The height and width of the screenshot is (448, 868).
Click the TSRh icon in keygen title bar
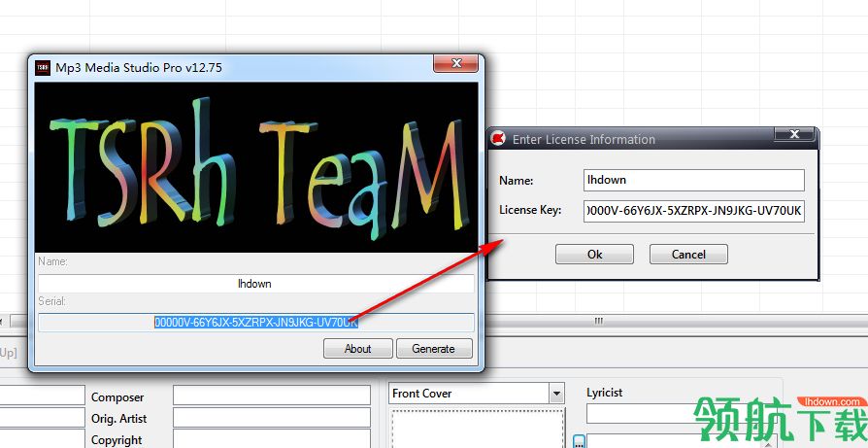click(x=43, y=68)
